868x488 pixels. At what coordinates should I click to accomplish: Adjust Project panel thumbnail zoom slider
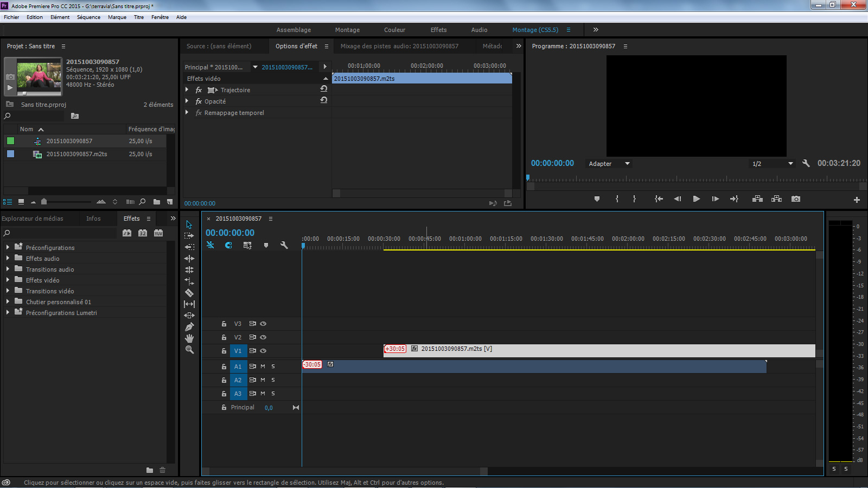point(44,202)
